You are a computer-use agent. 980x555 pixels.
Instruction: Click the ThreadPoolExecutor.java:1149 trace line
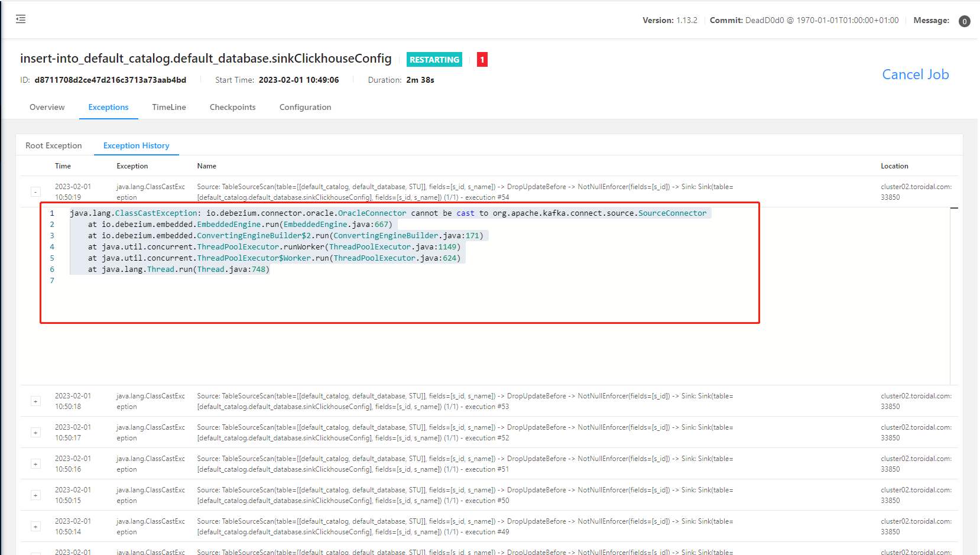coord(274,247)
